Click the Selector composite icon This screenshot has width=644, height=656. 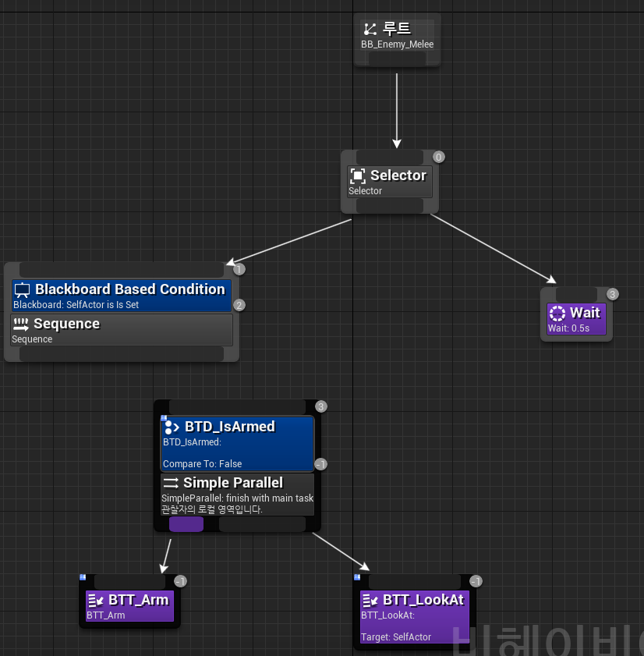pos(358,176)
